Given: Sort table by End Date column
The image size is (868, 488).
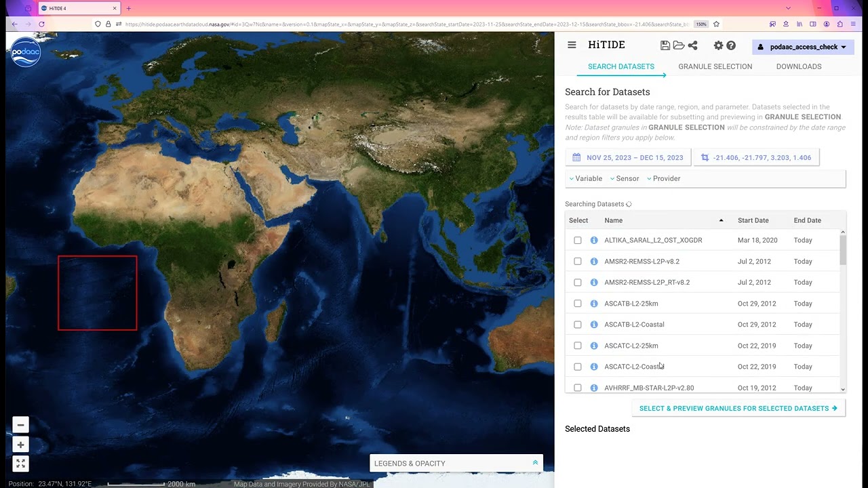Looking at the screenshot, I should [808, 220].
